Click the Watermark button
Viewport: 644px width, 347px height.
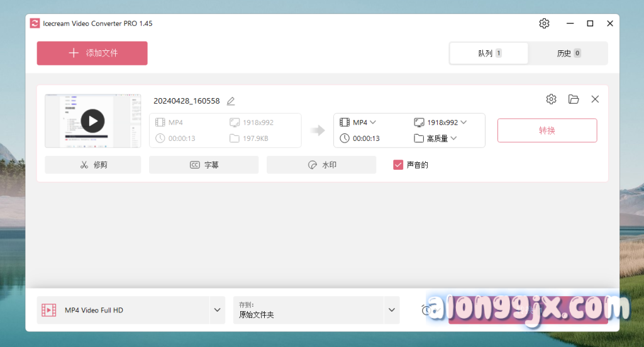tap(321, 165)
